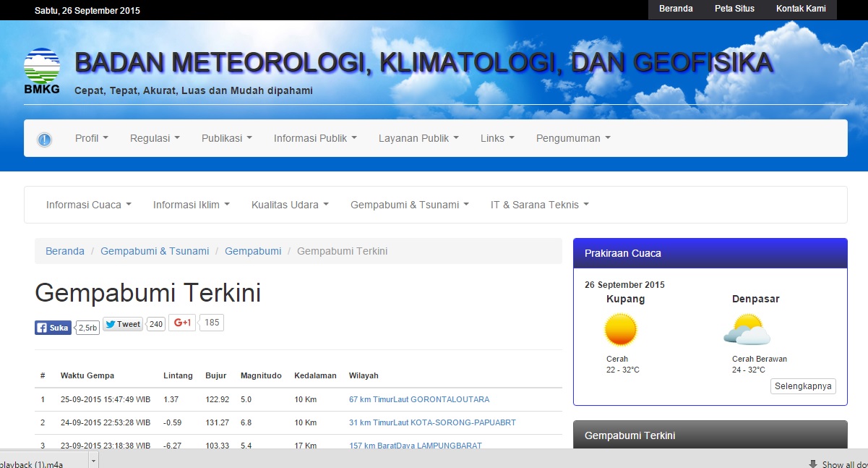Click the longitude value 122.92

click(x=217, y=399)
